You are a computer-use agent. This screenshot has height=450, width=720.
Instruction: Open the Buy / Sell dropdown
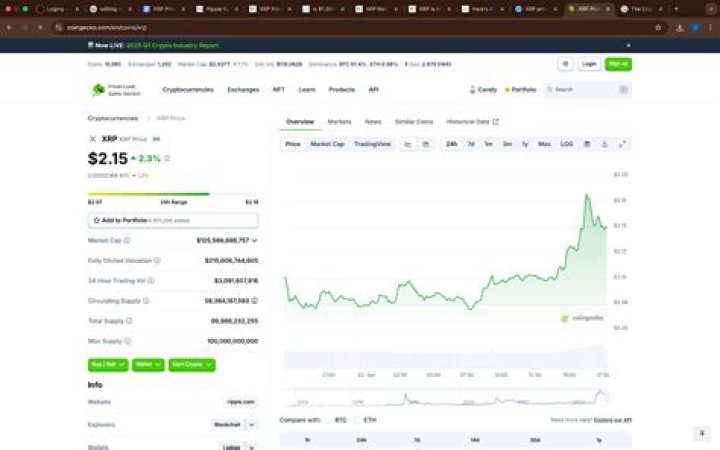click(108, 365)
